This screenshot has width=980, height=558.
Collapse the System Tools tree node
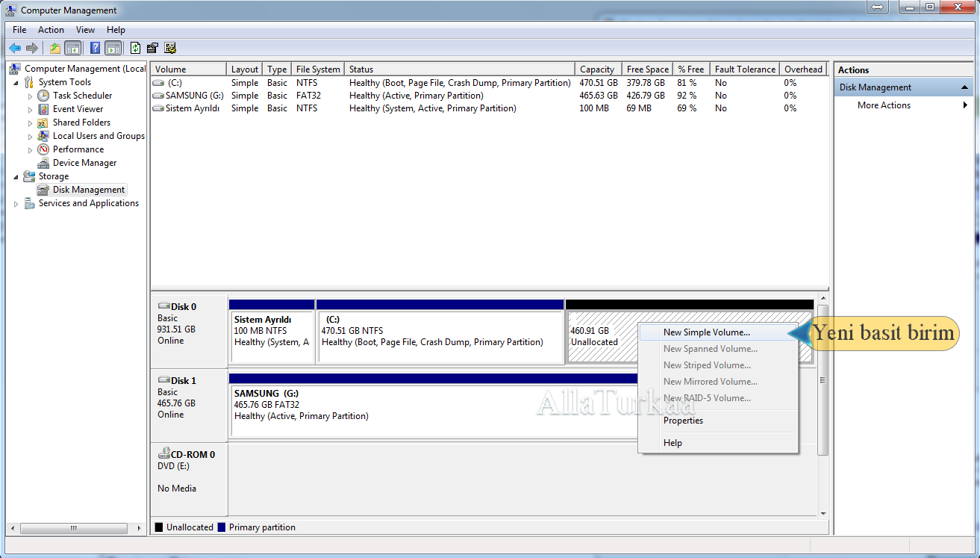tap(16, 82)
